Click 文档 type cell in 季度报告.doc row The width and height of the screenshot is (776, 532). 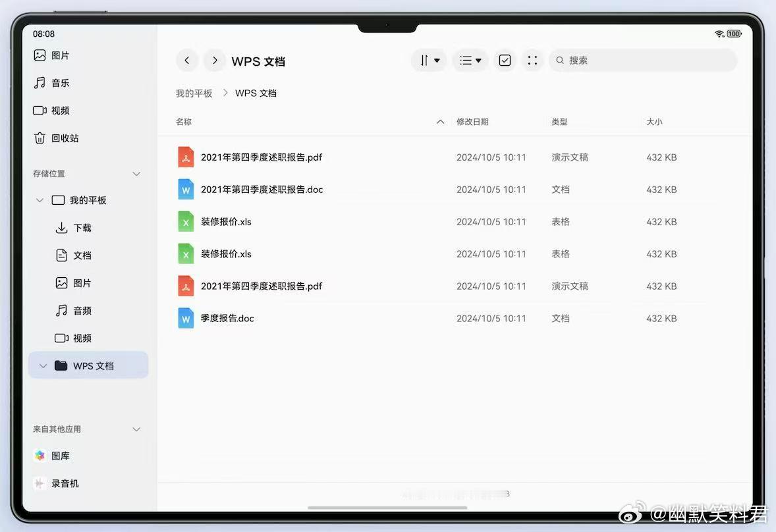[x=561, y=319]
